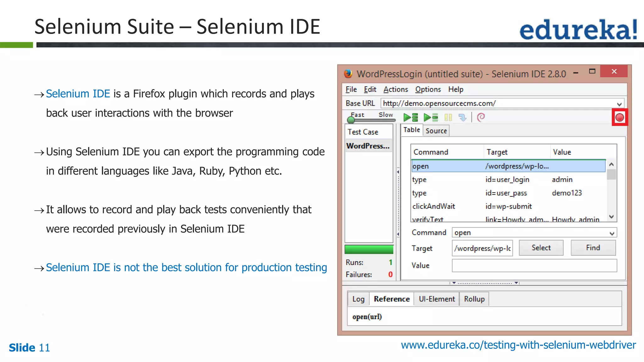Screen dimensions: 644x362
Task: Close the Selenium IDE window
Action: point(614,71)
